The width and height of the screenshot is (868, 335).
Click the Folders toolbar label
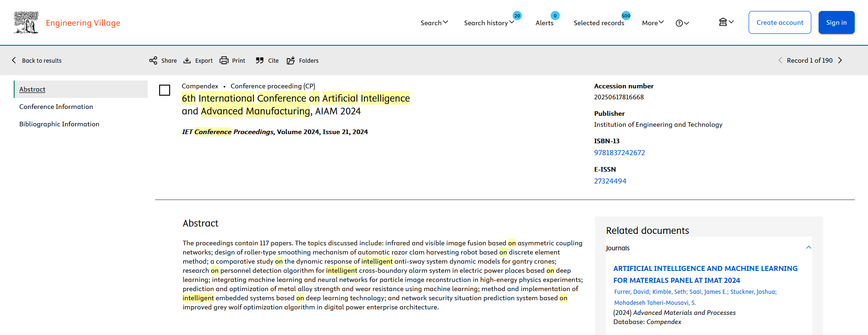[309, 60]
